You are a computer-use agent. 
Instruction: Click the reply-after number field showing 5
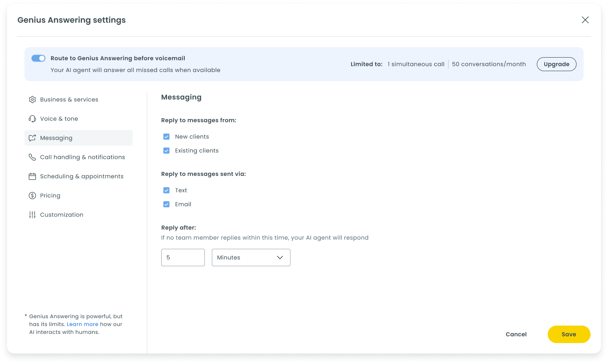[x=183, y=258]
